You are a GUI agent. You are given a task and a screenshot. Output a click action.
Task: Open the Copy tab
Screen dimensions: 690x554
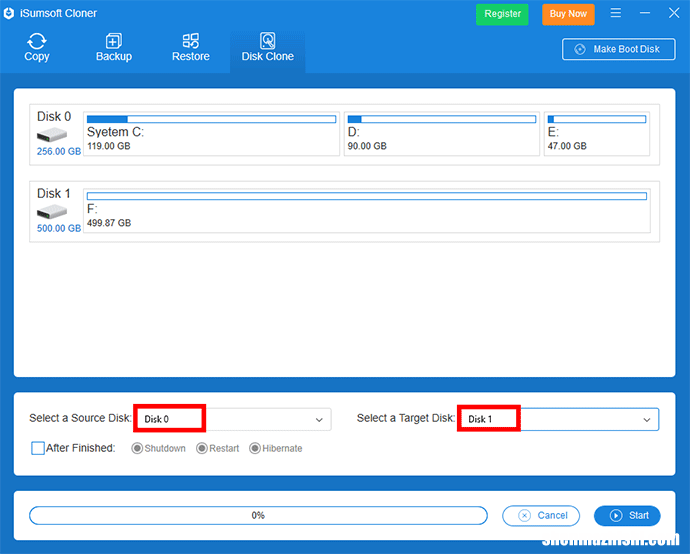[x=37, y=48]
